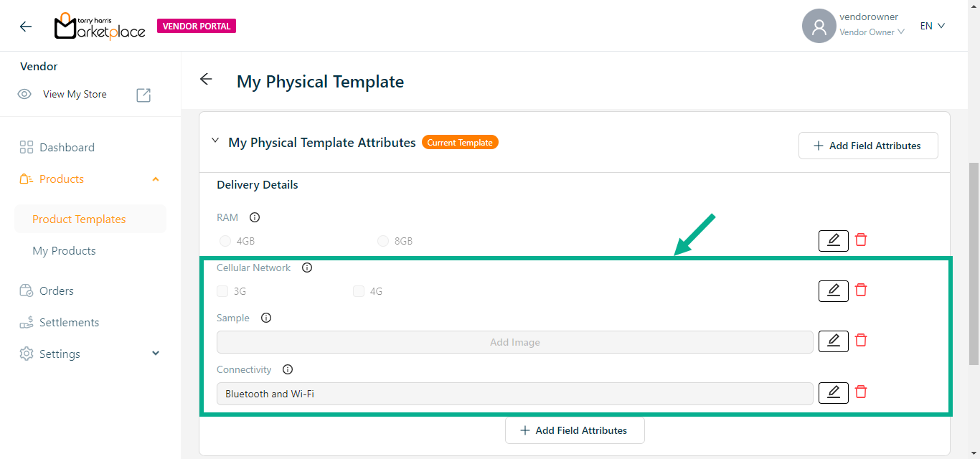This screenshot has height=459, width=980.
Task: Go back using arrow beside My Physical Template
Action: (x=207, y=80)
